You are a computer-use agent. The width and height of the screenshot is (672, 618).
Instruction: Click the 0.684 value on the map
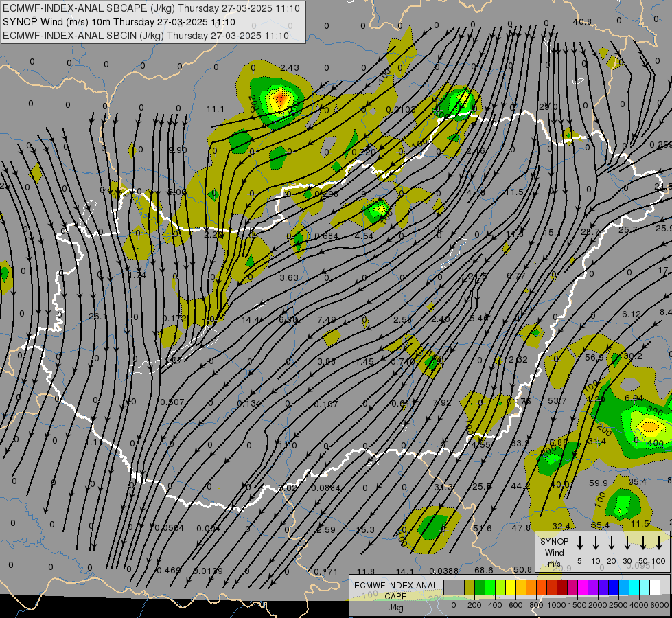click(326, 236)
